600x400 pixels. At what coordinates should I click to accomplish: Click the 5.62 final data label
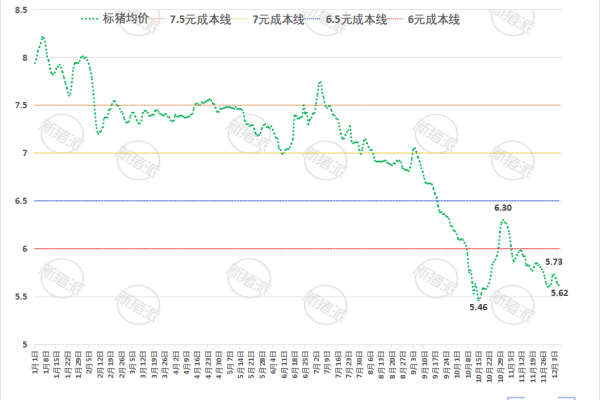click(560, 292)
